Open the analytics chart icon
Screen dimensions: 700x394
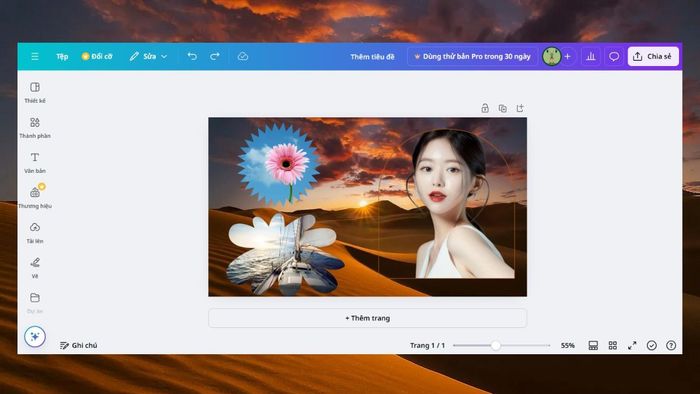click(591, 57)
